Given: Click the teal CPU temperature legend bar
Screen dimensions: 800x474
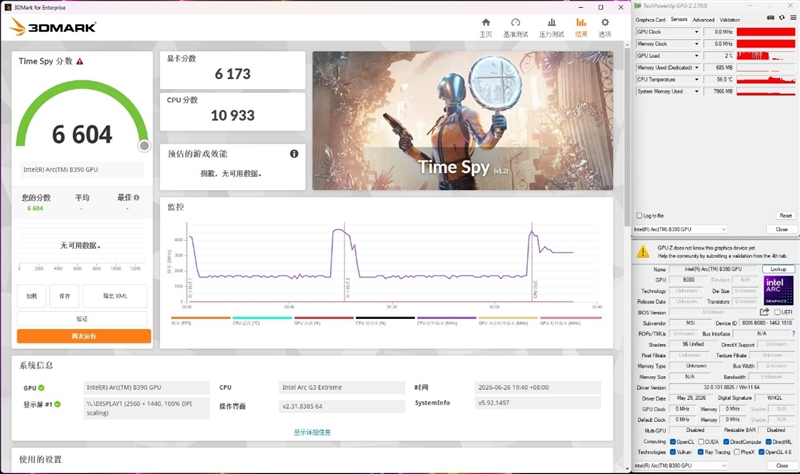Looking at the screenshot, I should tap(262, 318).
